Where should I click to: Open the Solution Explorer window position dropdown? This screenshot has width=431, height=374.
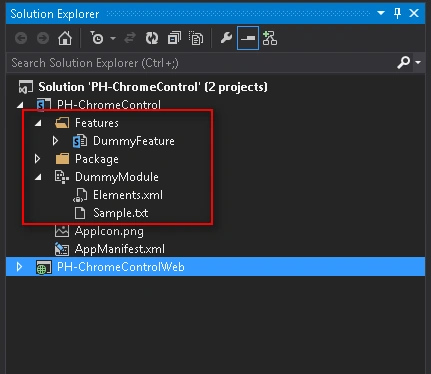pos(381,13)
